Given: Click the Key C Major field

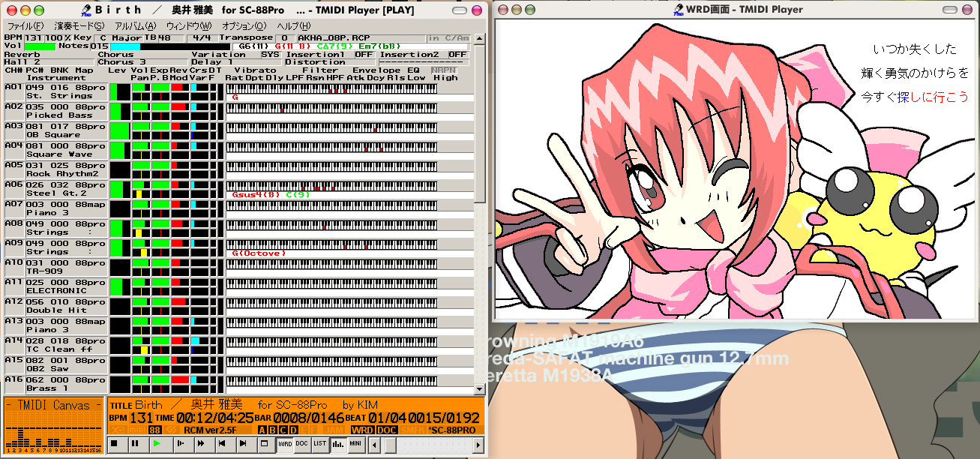Looking at the screenshot, I should tap(118, 37).
